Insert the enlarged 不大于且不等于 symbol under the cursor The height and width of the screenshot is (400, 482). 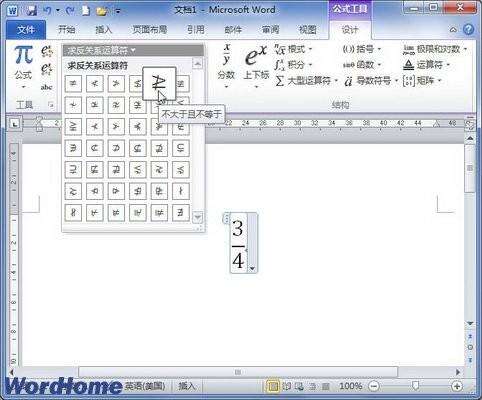coord(159,83)
